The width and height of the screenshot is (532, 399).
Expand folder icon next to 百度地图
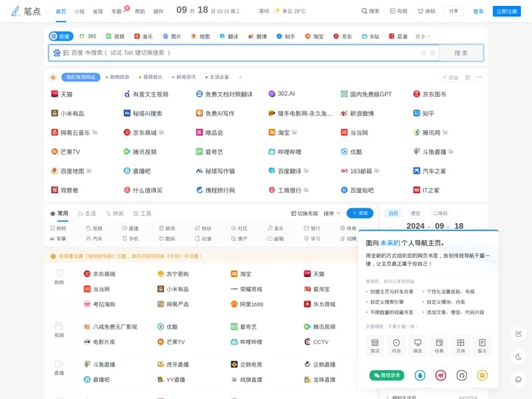(89, 171)
